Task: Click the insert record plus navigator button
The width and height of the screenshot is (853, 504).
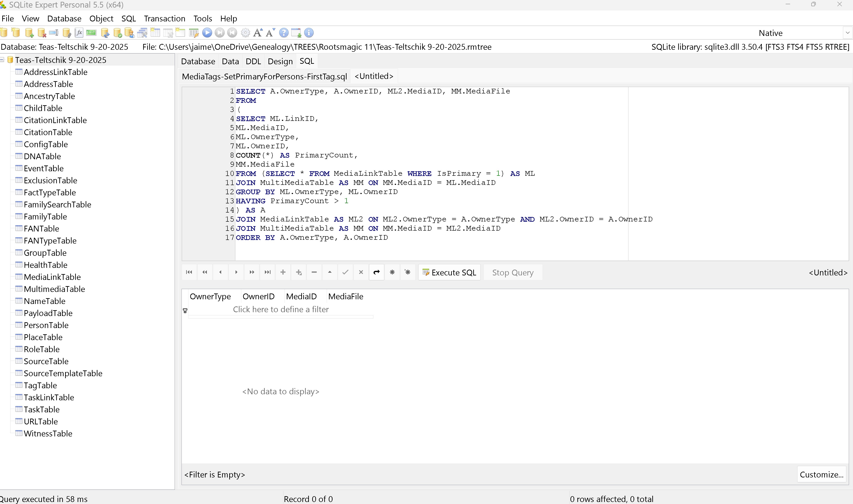Action: tap(283, 272)
